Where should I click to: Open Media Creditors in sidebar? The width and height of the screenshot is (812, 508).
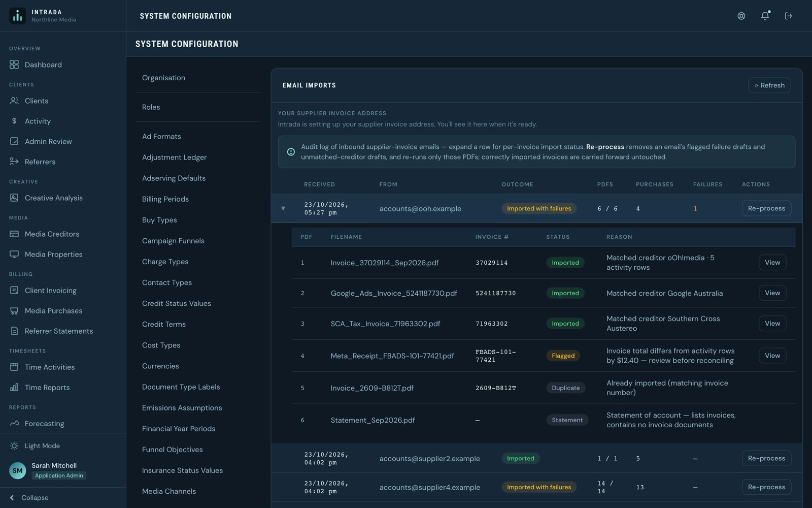[x=63, y=234]
